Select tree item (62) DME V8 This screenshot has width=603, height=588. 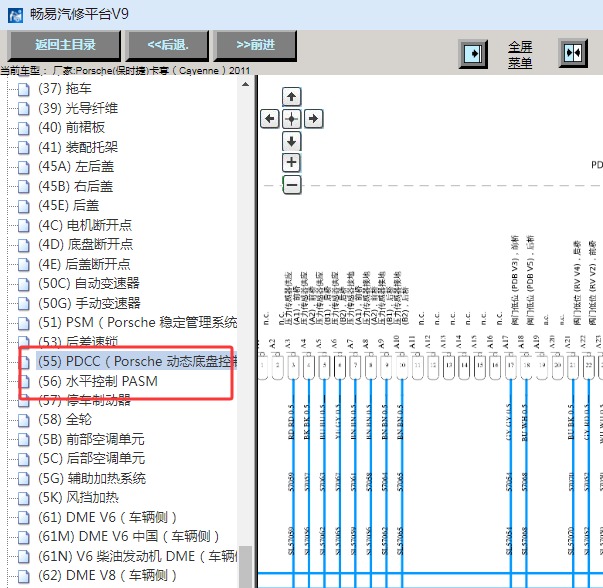(107, 576)
